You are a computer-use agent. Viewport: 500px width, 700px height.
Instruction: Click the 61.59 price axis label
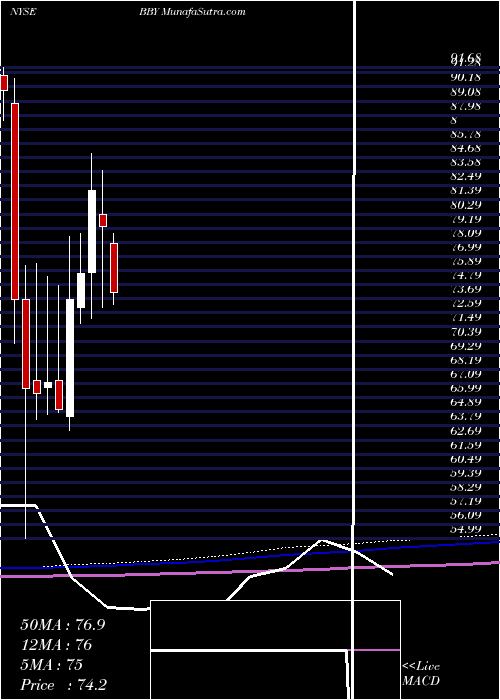click(x=465, y=445)
